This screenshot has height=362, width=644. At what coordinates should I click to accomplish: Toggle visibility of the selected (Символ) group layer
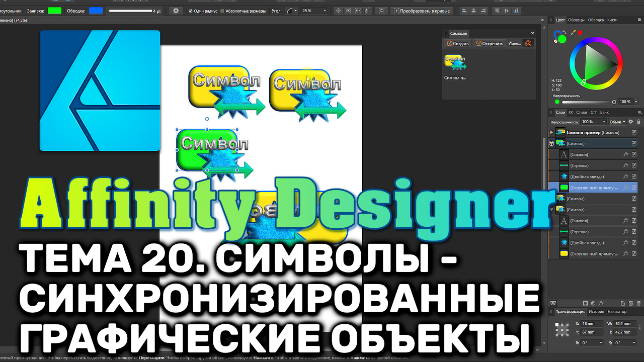pyautogui.click(x=634, y=143)
